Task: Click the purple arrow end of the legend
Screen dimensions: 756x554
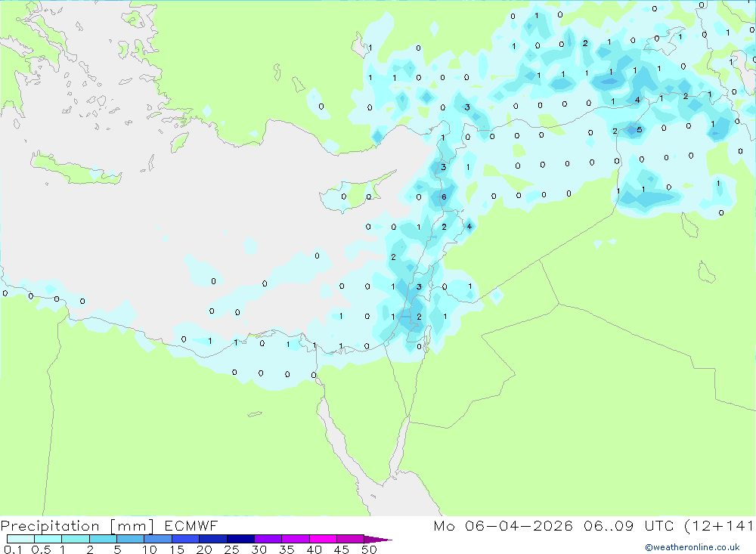Action: (x=378, y=540)
